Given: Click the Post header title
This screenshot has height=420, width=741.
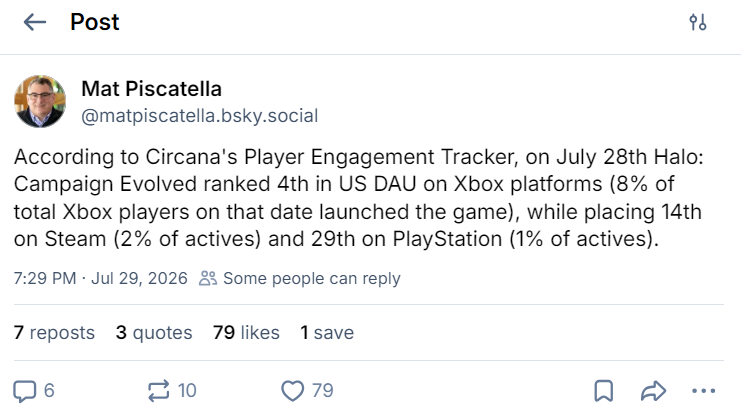Looking at the screenshot, I should (x=95, y=22).
